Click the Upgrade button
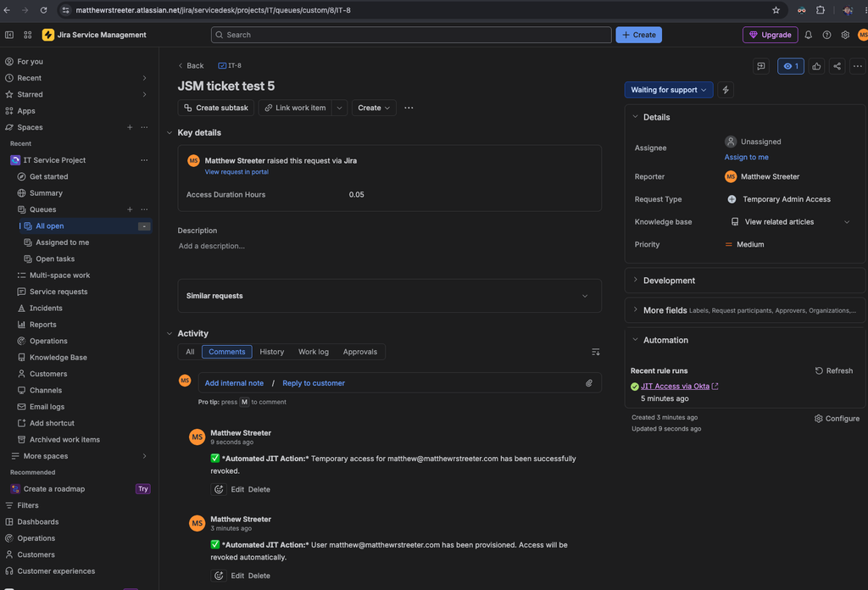The width and height of the screenshot is (868, 590). tap(770, 35)
